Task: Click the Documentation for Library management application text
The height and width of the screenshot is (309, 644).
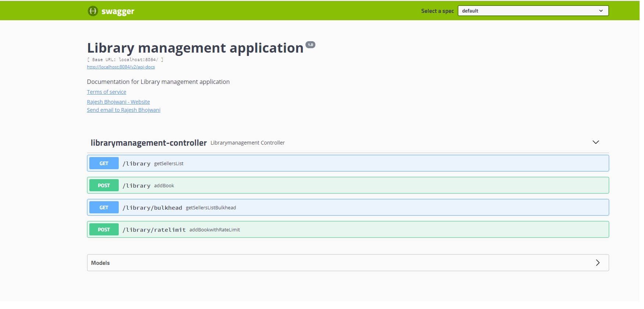Action: (158, 82)
